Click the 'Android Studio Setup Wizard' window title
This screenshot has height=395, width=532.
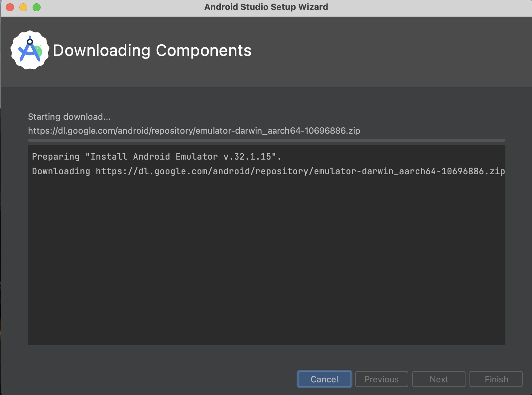point(266,7)
